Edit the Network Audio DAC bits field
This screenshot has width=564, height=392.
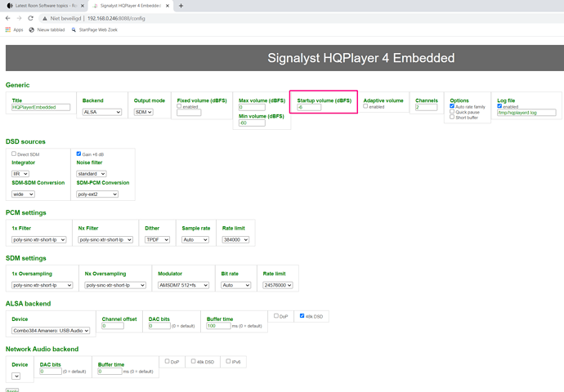pyautogui.click(x=51, y=372)
